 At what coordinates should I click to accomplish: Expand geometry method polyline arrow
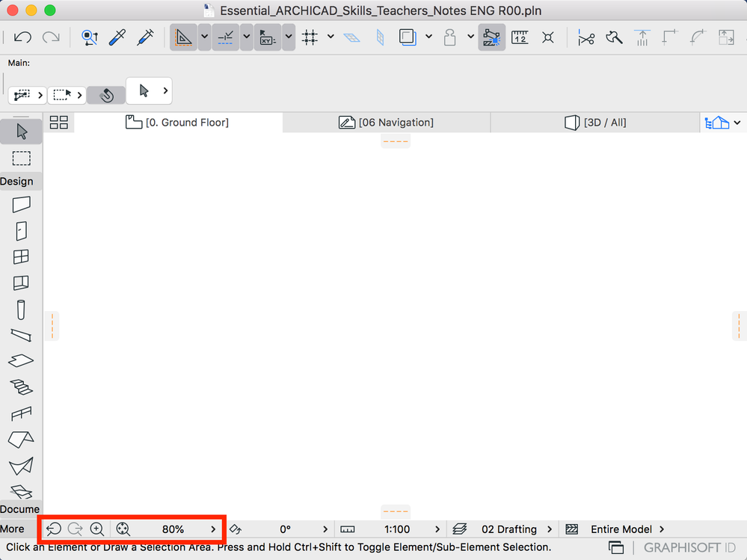(40, 95)
